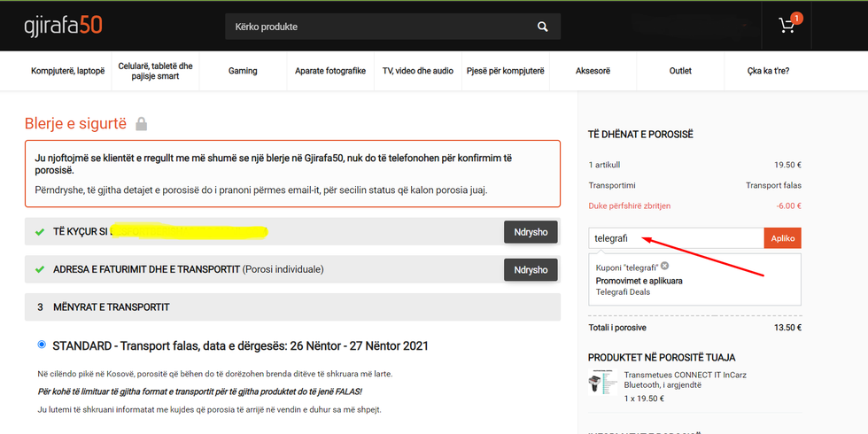Remove the telegrafi coupon with x icon

click(664, 266)
